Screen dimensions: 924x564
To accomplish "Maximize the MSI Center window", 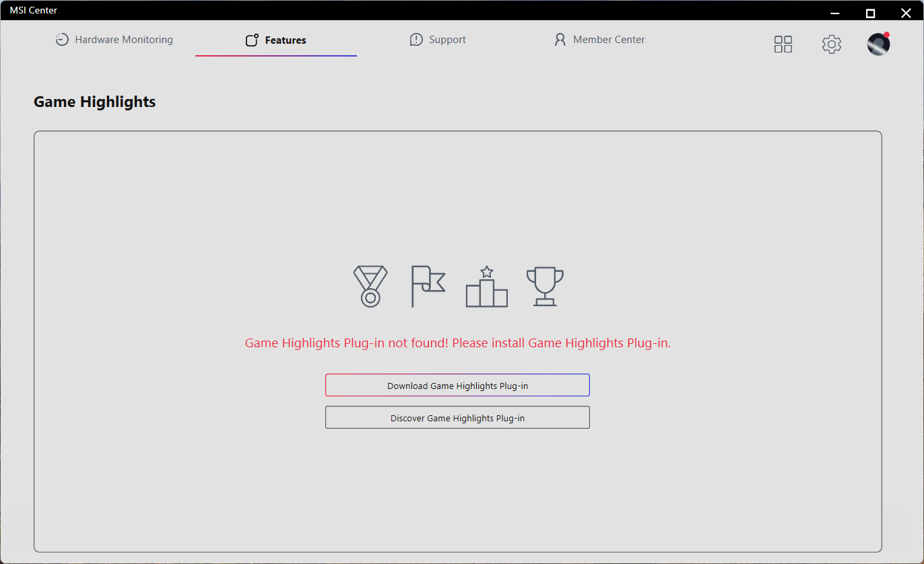I will [870, 13].
